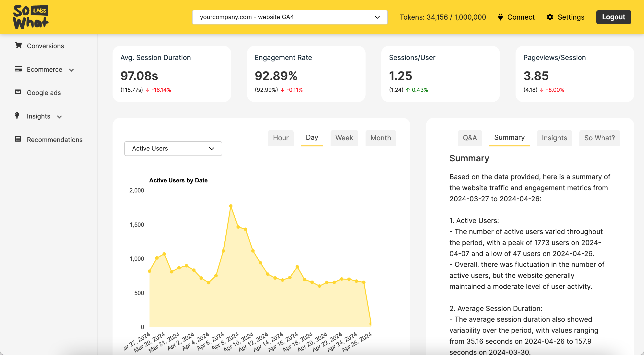Open the yourcompany.com property selector
This screenshot has width=644, height=355.
point(289,17)
